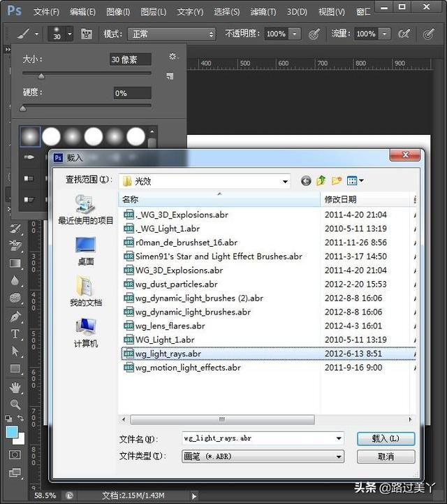The height and width of the screenshot is (504, 447).
Task: Click the brush size 30 像素 input field
Action: (131, 59)
